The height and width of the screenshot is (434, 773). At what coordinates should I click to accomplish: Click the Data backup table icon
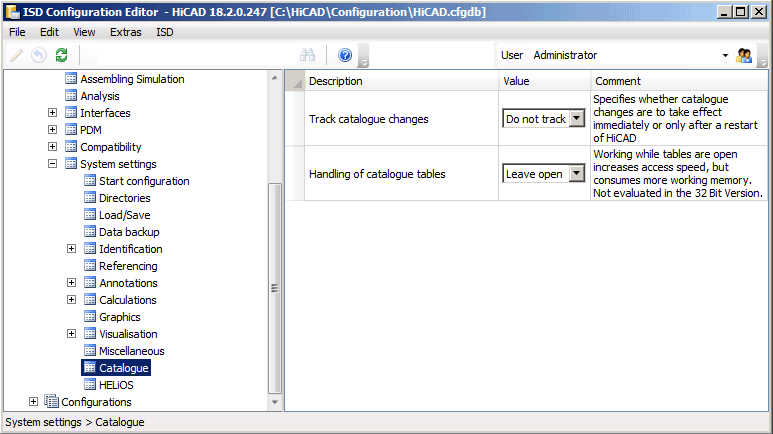tap(90, 232)
